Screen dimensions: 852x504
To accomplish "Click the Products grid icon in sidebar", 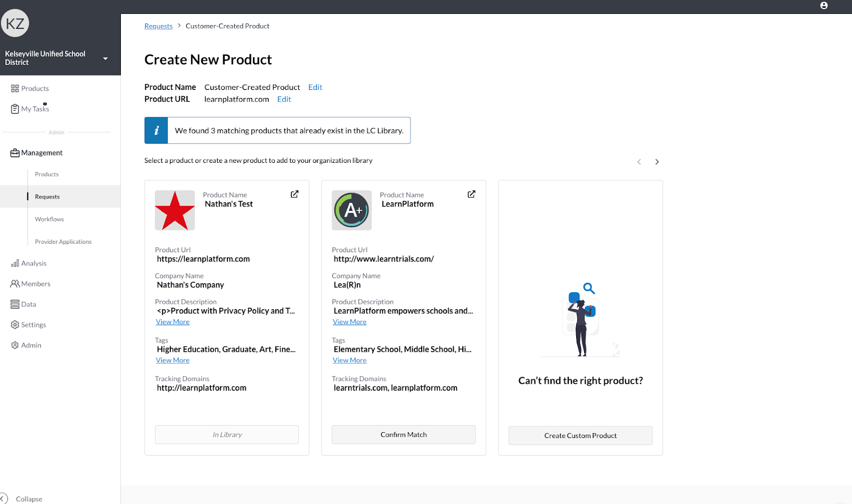I will (15, 88).
